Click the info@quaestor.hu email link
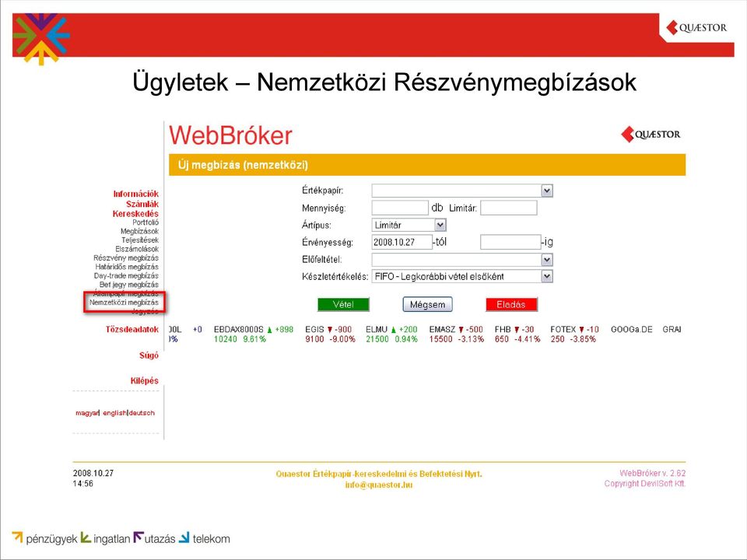 click(379, 485)
